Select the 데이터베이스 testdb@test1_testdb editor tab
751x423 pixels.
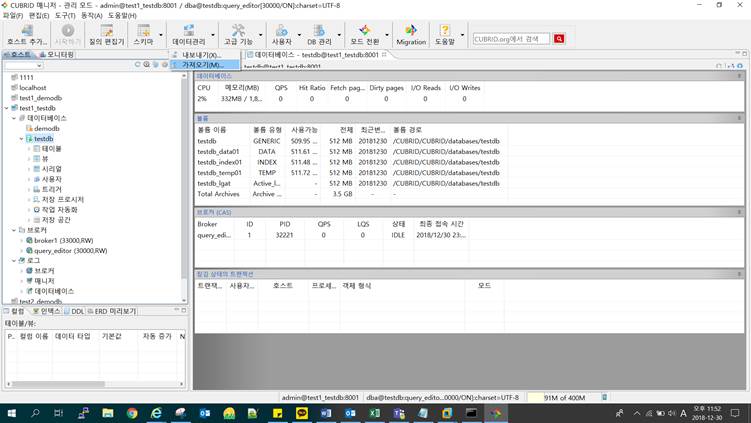pos(316,55)
